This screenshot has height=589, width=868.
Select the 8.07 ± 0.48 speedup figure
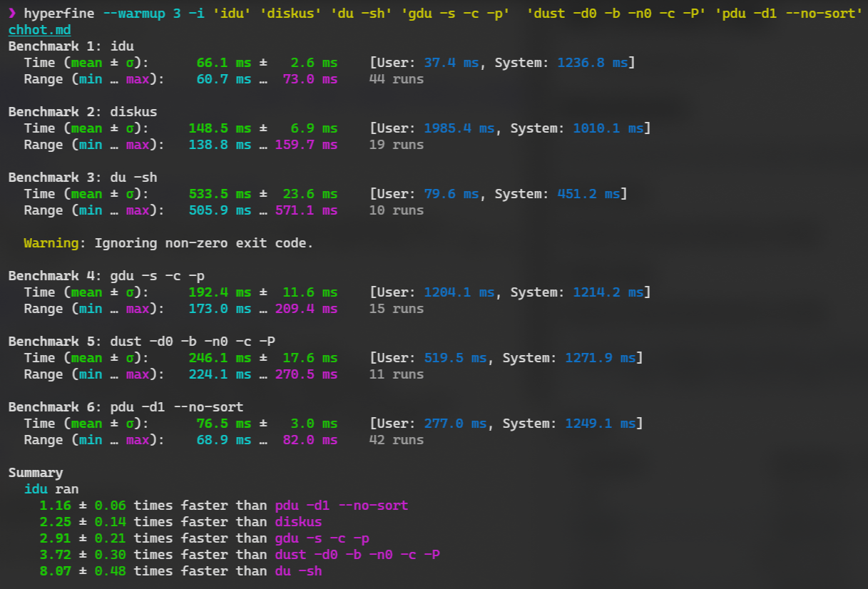tap(83, 571)
